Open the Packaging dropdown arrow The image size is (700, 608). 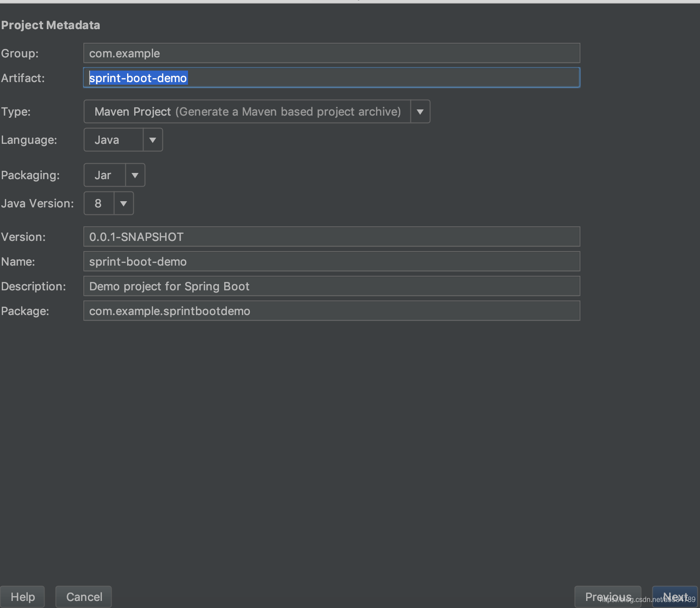pos(135,175)
